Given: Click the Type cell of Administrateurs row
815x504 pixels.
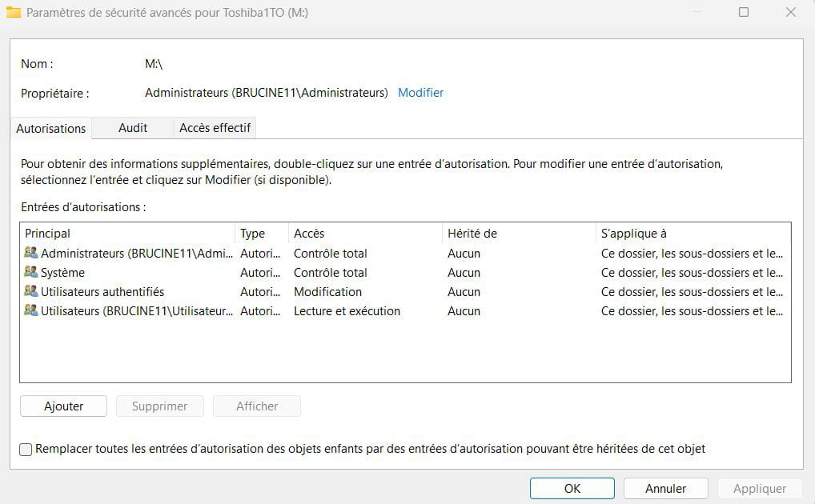Looking at the screenshot, I should (x=260, y=253).
